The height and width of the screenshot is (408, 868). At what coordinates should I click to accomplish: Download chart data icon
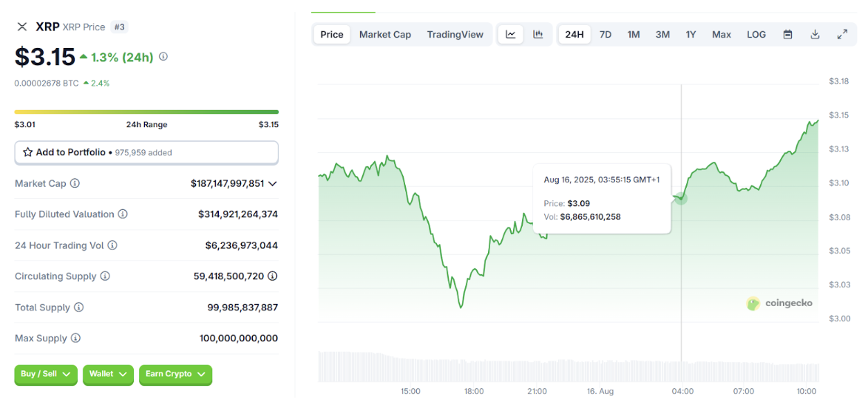click(815, 34)
